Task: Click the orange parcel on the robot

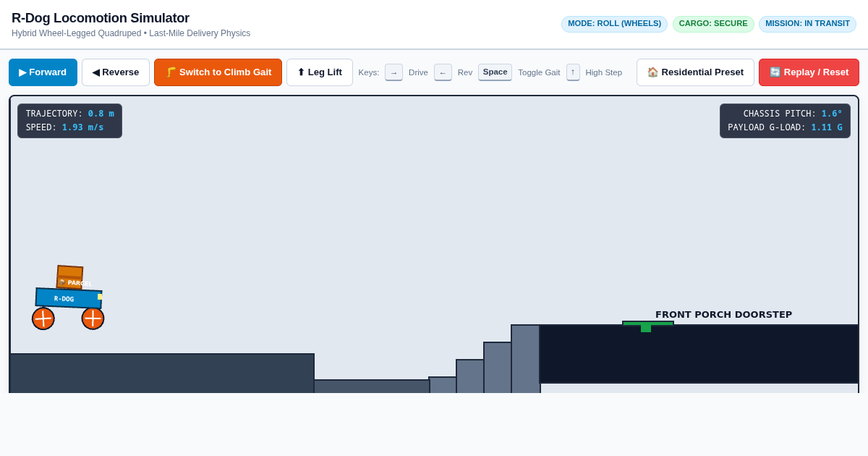Action: [x=69, y=277]
